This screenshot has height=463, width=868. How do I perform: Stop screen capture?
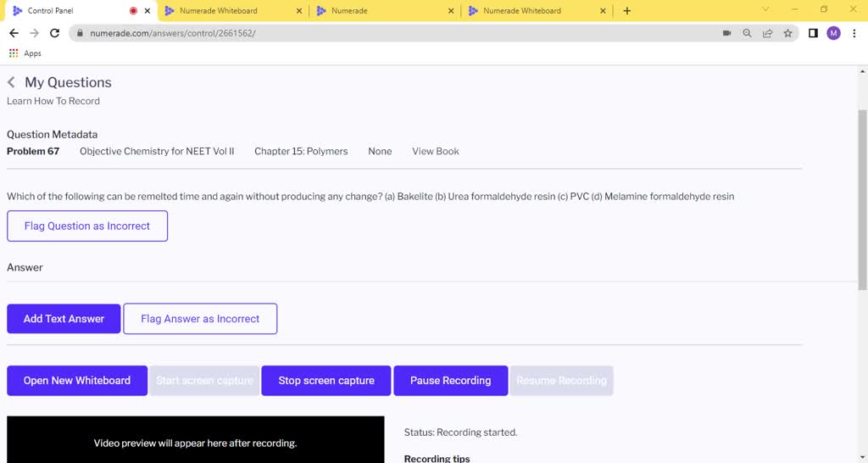[x=326, y=381]
